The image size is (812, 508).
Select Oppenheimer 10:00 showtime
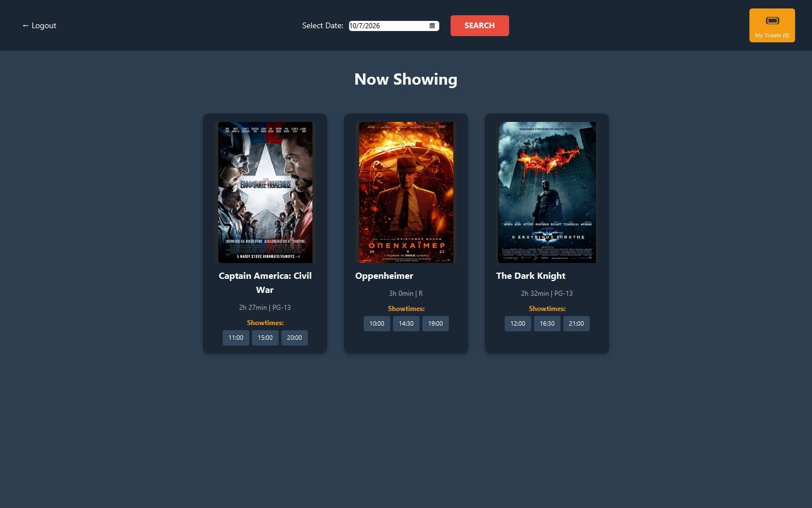(x=377, y=323)
